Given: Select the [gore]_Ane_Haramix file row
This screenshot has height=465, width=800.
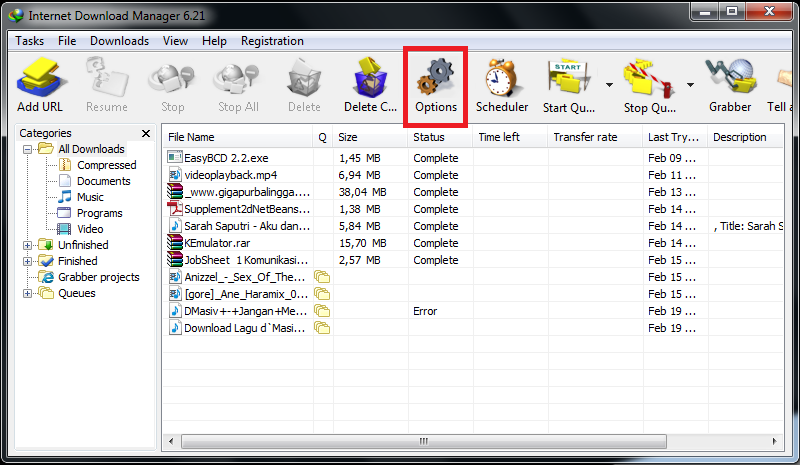Looking at the screenshot, I should pos(472,293).
